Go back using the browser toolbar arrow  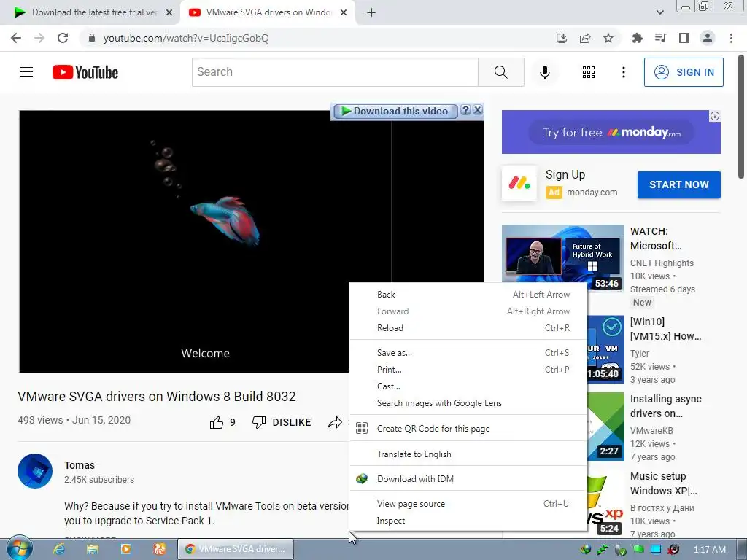point(16,38)
